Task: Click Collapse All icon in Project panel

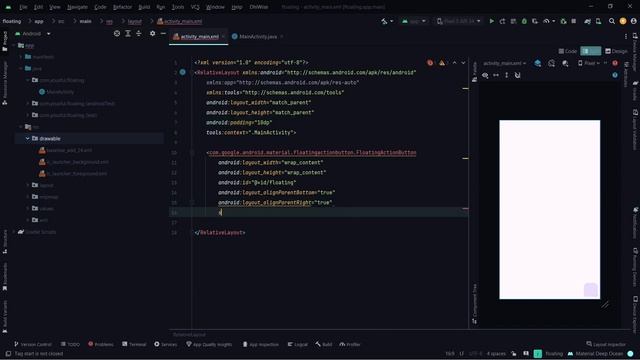Action: (x=139, y=33)
